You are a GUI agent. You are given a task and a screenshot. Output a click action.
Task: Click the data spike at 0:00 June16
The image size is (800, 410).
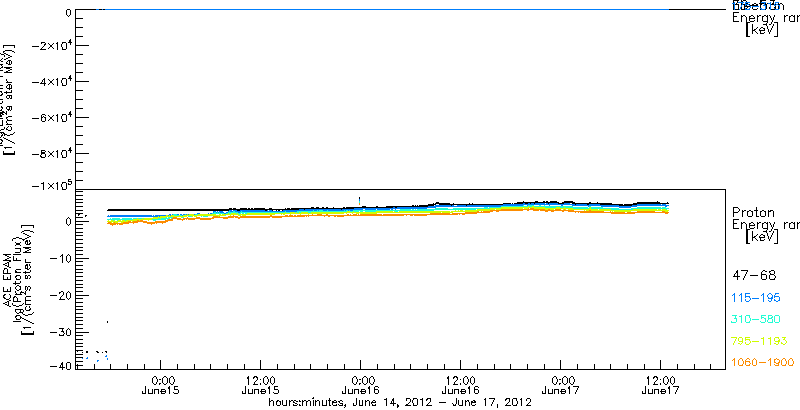(x=360, y=200)
